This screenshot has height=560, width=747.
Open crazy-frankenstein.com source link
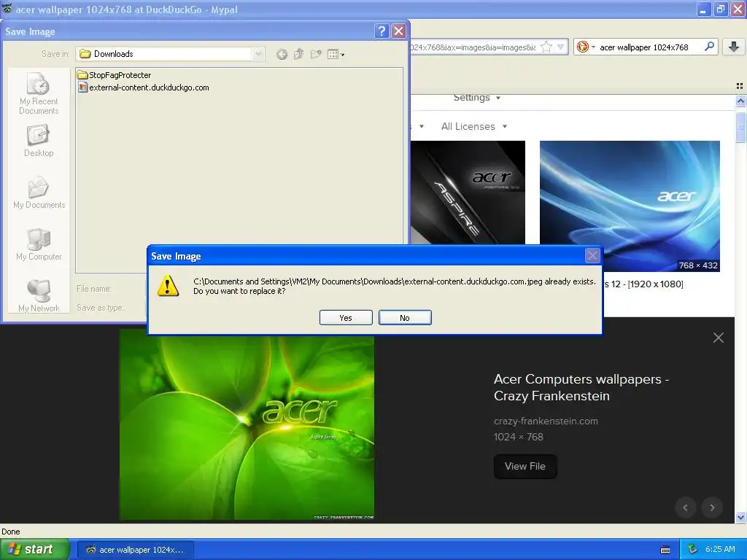(546, 421)
